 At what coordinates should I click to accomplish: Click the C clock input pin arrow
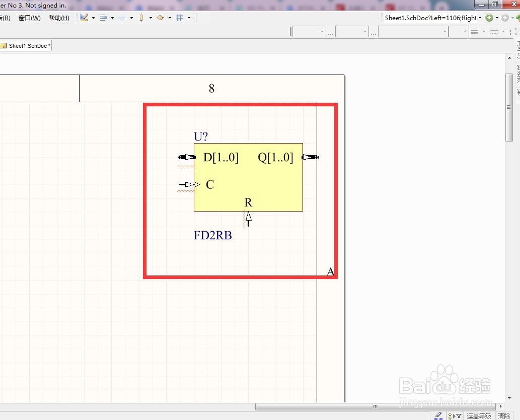point(189,184)
